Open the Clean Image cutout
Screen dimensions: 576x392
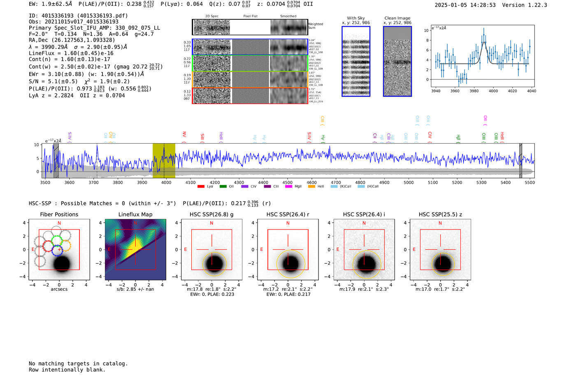click(x=397, y=61)
